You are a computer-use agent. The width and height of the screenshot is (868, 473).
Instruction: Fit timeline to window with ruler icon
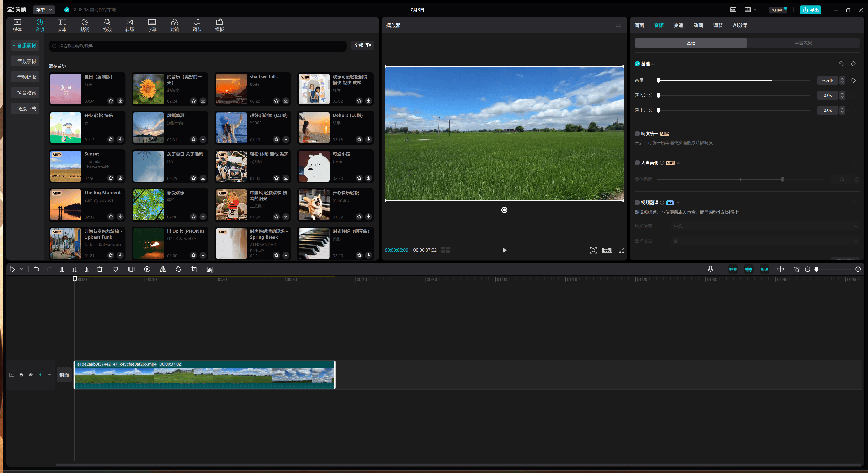pyautogui.click(x=796, y=269)
